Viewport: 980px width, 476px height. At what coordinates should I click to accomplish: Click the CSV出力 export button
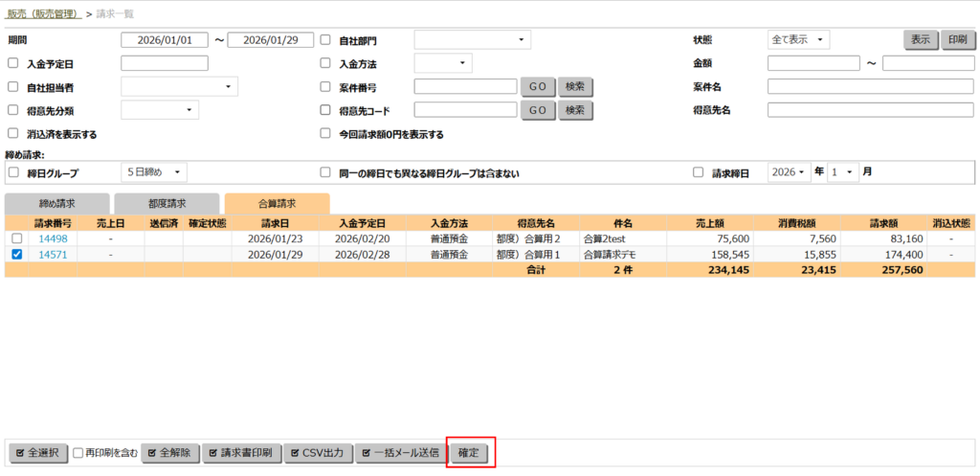click(318, 452)
